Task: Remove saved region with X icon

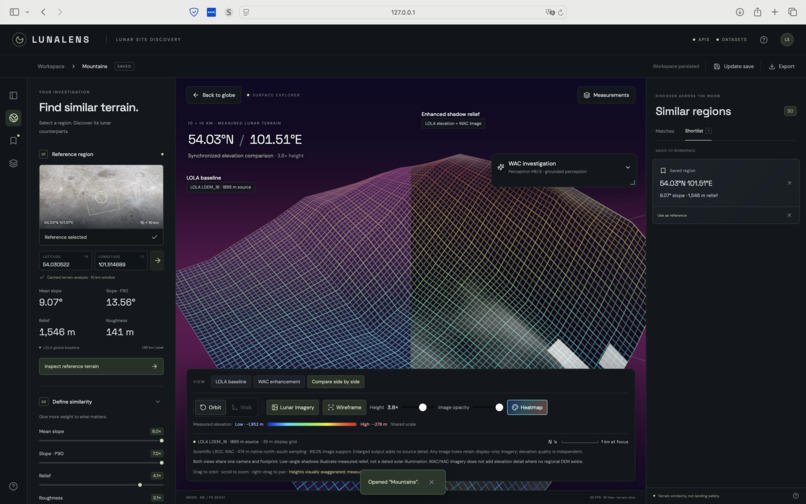Action: (789, 215)
